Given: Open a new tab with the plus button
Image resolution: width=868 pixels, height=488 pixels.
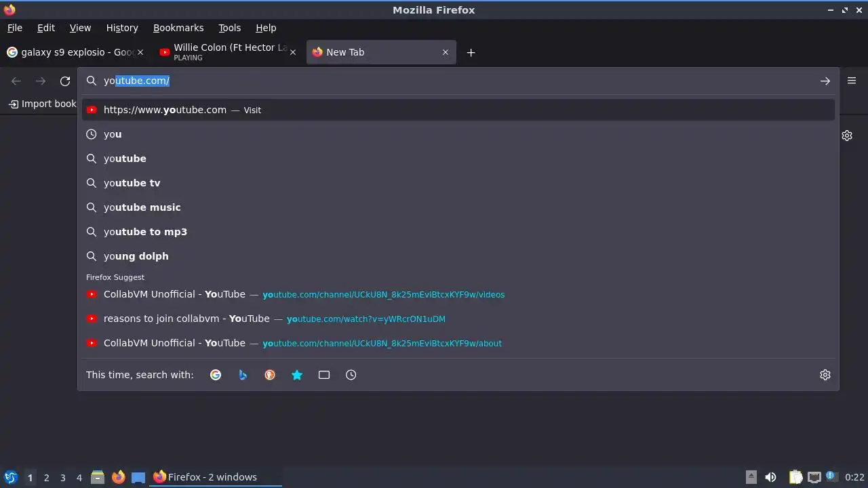Looking at the screenshot, I should coord(471,52).
